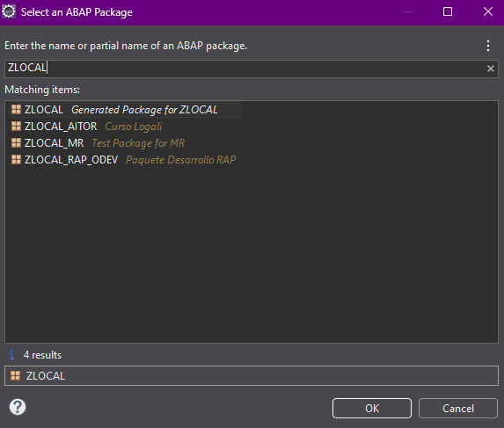
Task: Clear the ZLOCAL search text
Action: [x=491, y=69]
